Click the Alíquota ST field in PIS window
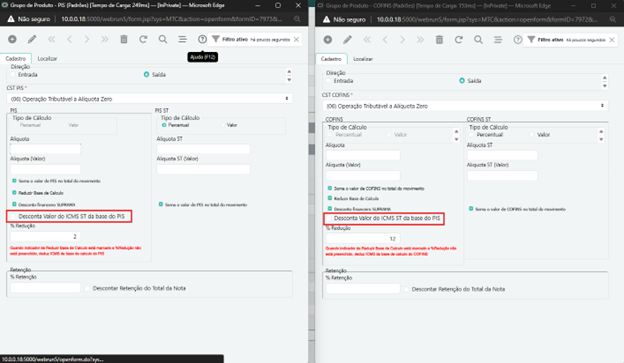This screenshot has width=624, height=363. (x=203, y=149)
